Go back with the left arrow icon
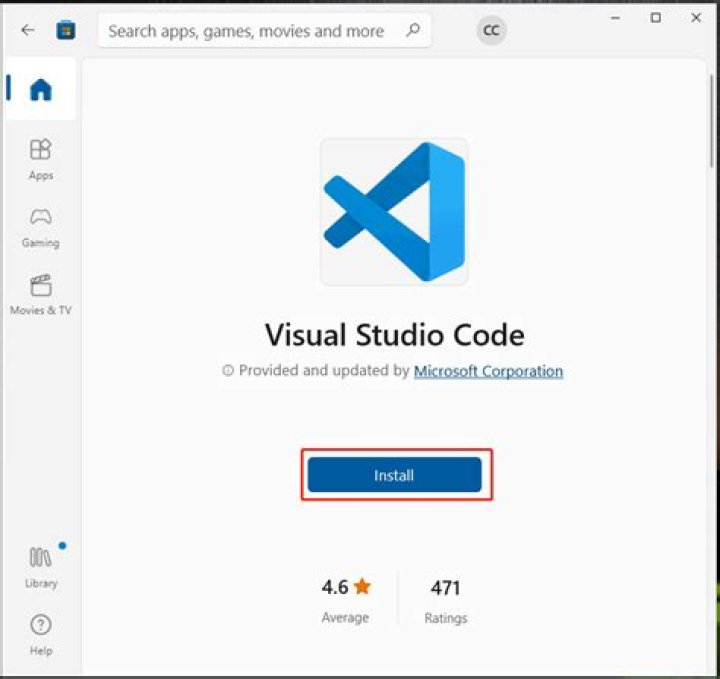The width and height of the screenshot is (720, 679). click(x=28, y=30)
